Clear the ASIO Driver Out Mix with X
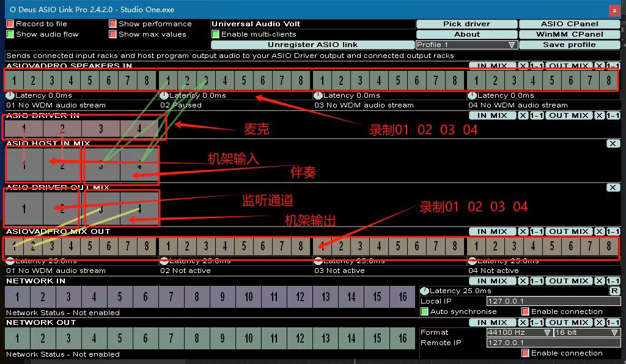Screen dimensions: 626x364 613,187
